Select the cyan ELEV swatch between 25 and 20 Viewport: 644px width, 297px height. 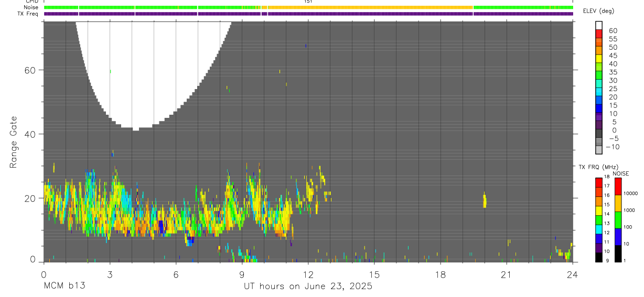pos(599,91)
